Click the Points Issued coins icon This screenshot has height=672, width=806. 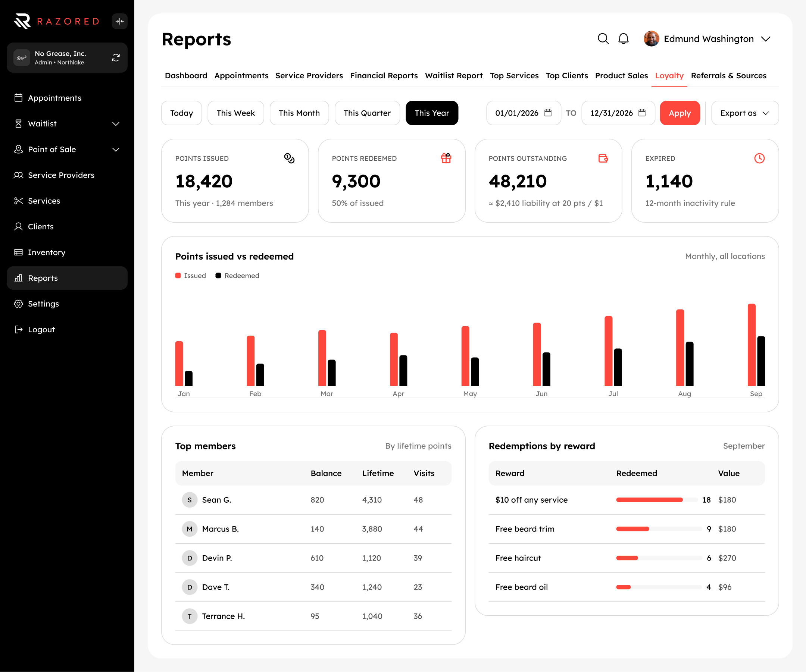289,158
